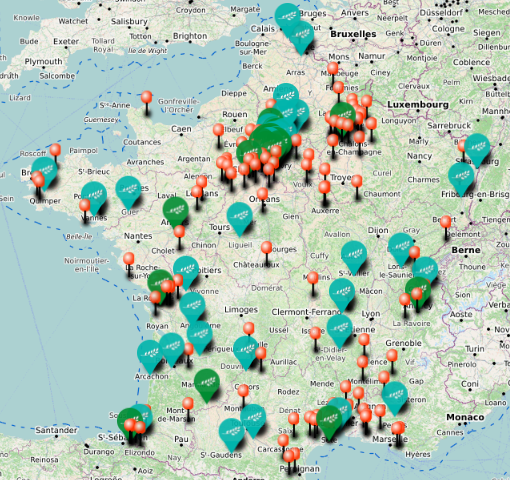This screenshot has height=480, width=510.
Task: Select the teal marker west of Mâcon
Action: pos(342,295)
